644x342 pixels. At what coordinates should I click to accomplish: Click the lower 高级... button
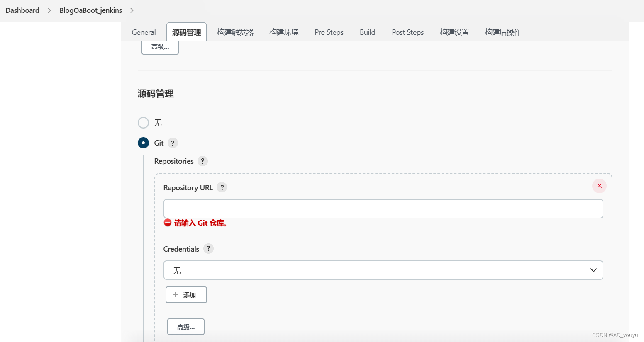coord(185,327)
